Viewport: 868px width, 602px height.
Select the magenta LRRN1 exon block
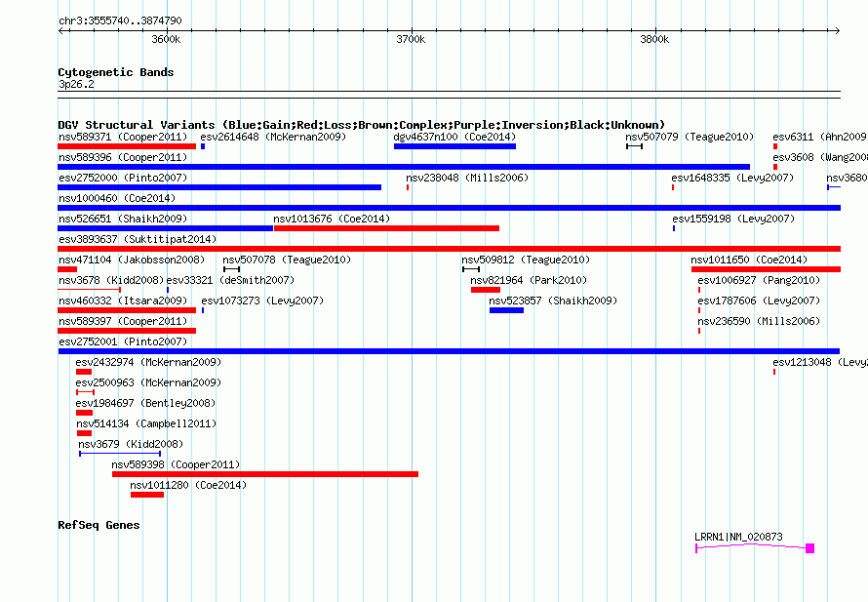pyautogui.click(x=809, y=548)
